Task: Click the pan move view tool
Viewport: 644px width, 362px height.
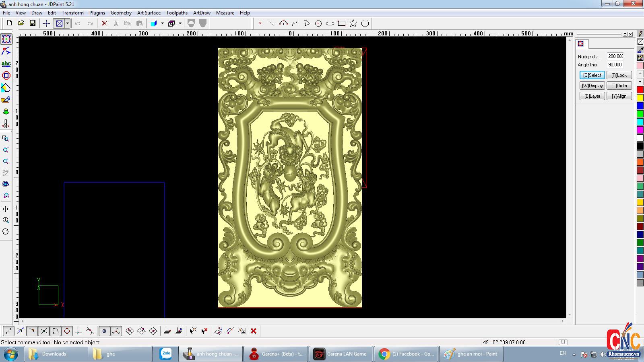Action: tap(6, 209)
